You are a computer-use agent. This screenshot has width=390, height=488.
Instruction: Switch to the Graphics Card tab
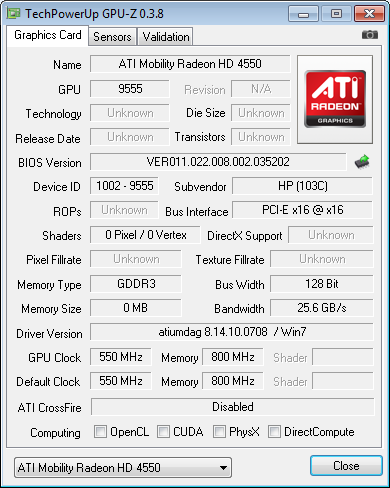48,35
